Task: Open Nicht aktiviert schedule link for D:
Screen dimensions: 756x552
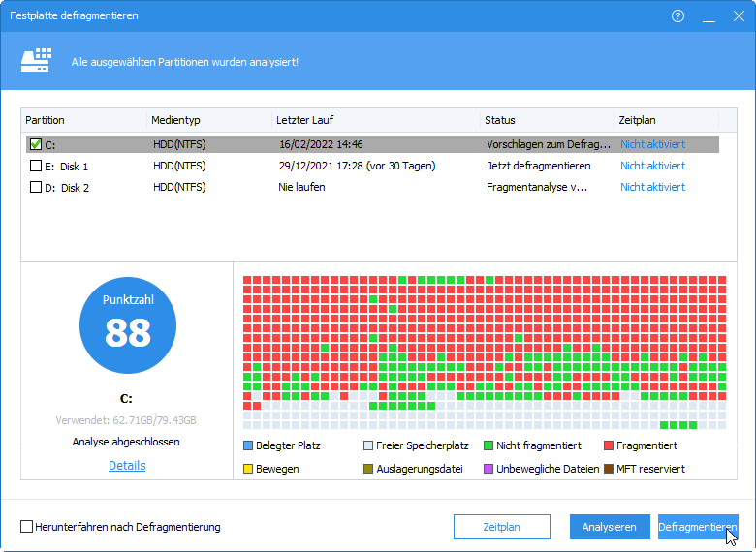Action: pyautogui.click(x=652, y=187)
